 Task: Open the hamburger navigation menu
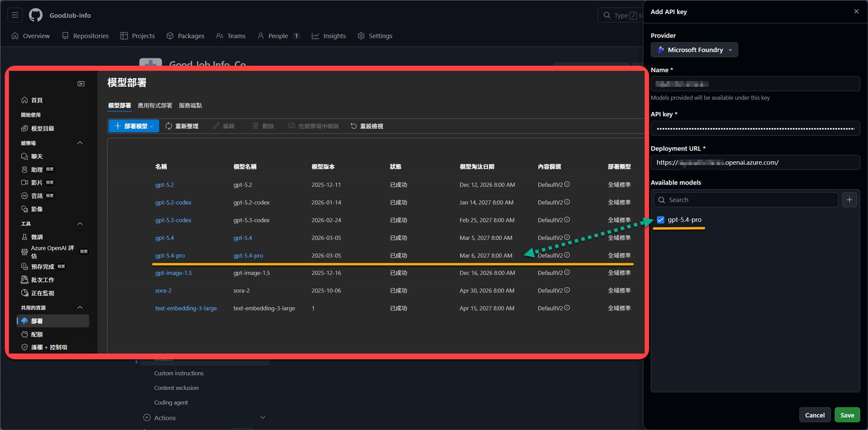click(x=15, y=15)
